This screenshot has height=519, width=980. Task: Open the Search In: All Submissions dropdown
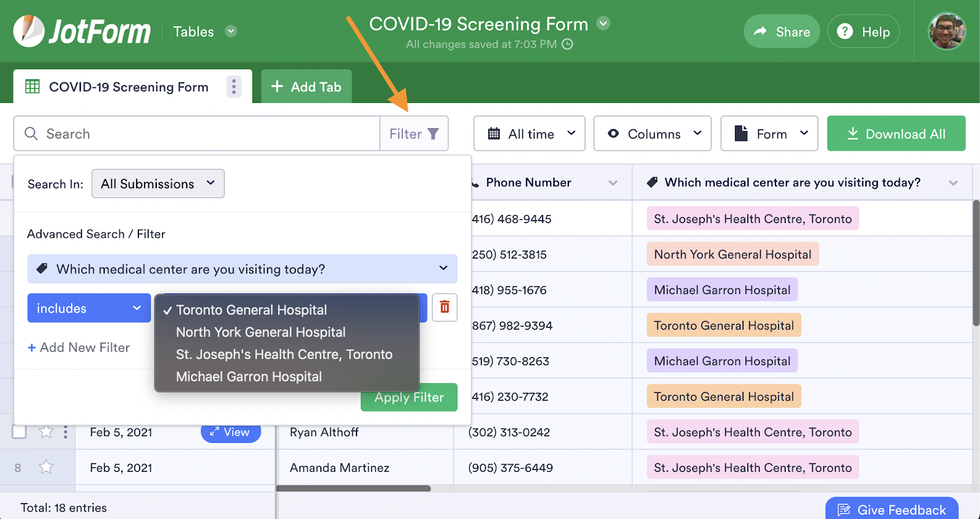pyautogui.click(x=158, y=184)
